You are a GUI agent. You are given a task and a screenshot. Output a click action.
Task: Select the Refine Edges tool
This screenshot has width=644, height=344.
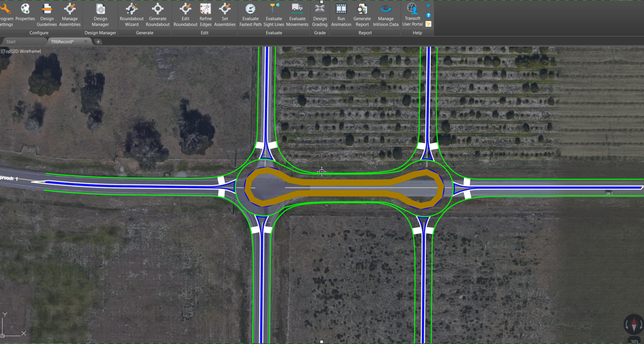(x=206, y=15)
